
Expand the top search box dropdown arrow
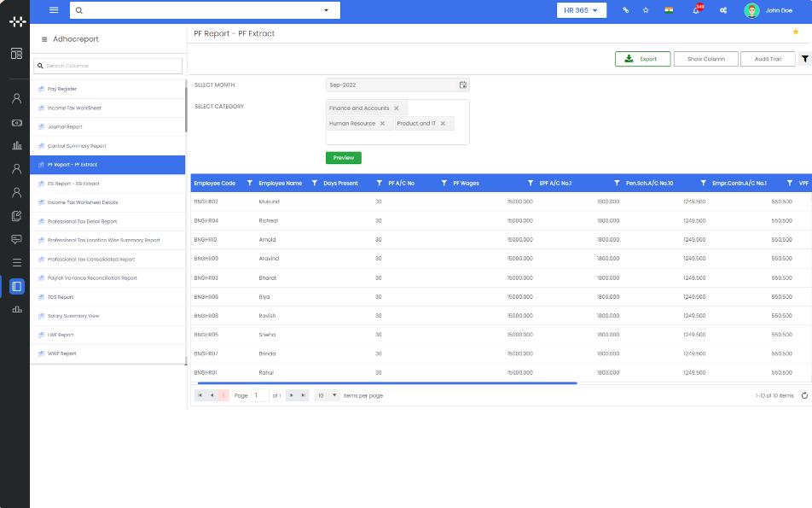(326, 10)
